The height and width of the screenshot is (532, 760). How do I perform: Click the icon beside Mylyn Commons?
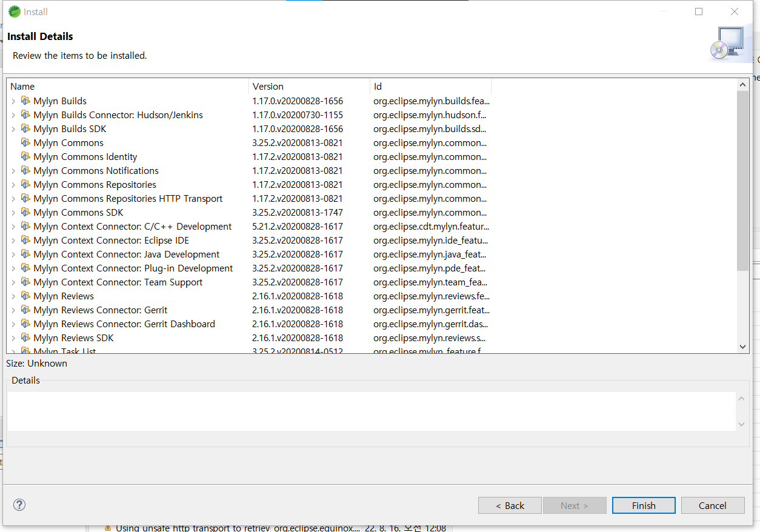(25, 142)
